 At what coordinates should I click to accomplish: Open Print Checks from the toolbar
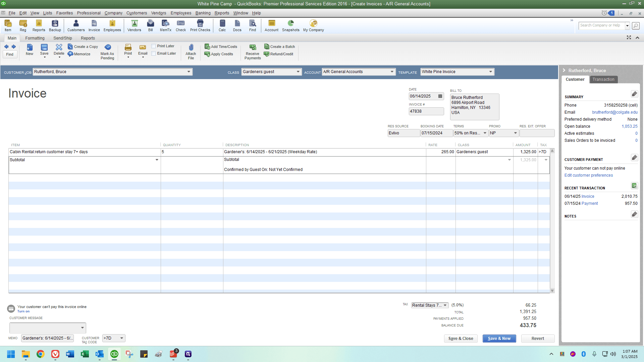(200, 25)
